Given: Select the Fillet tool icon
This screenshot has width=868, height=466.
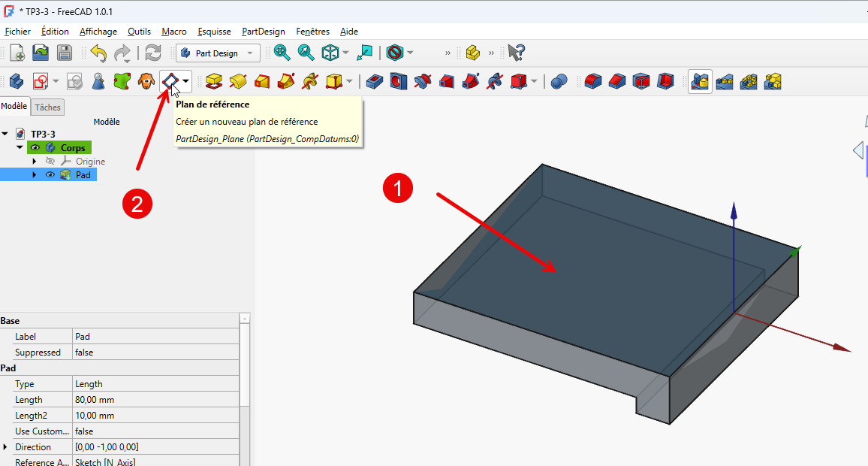Looking at the screenshot, I should (593, 80).
